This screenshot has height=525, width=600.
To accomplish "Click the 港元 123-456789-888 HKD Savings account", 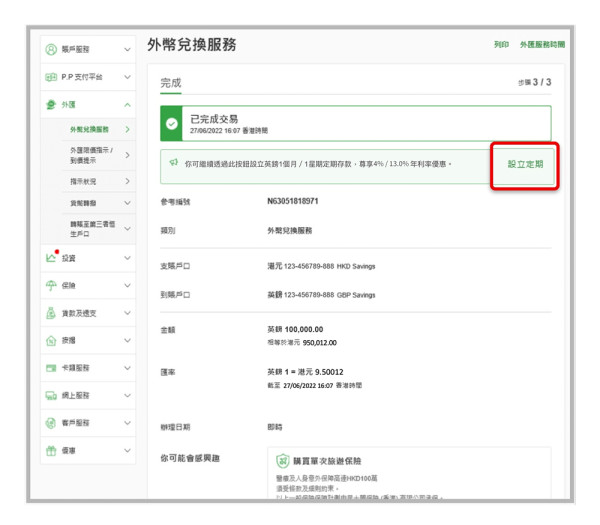I will (x=321, y=266).
